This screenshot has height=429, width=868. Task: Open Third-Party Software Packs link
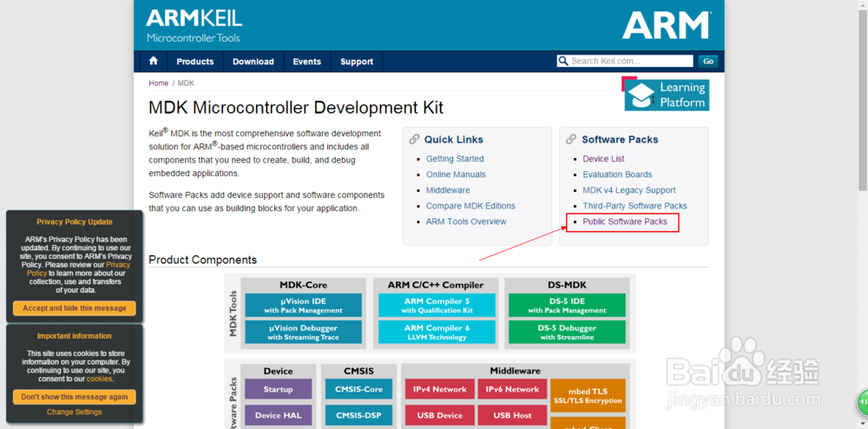[635, 206]
